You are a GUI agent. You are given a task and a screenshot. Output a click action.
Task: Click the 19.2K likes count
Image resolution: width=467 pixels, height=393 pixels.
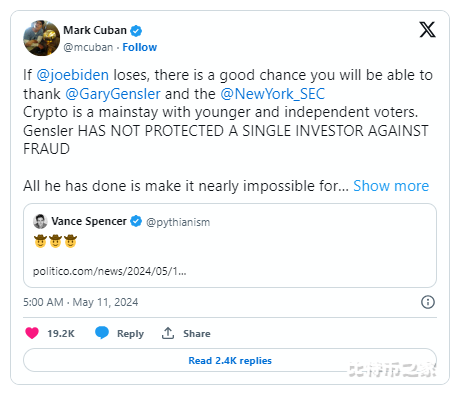[61, 333]
